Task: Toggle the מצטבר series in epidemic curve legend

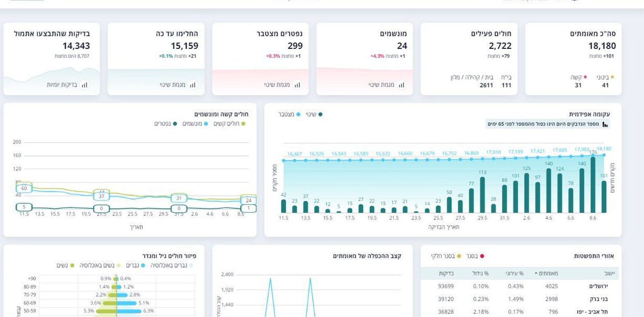Action: click(289, 114)
